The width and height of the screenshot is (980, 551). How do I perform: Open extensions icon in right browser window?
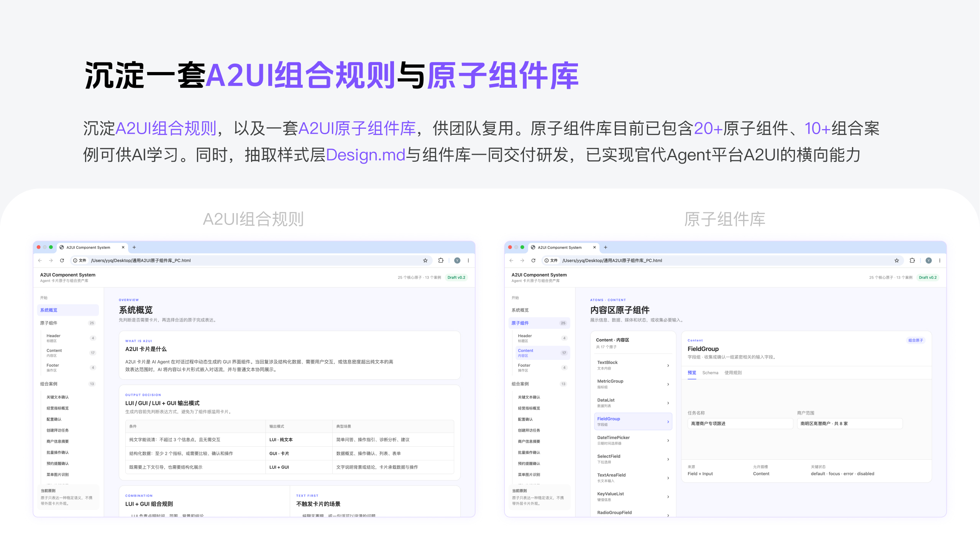[x=912, y=261]
